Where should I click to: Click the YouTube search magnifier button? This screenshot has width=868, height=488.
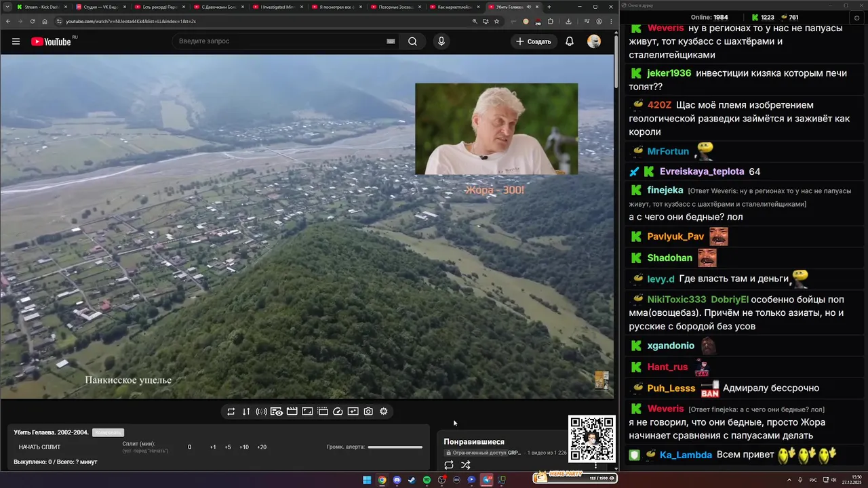412,41
